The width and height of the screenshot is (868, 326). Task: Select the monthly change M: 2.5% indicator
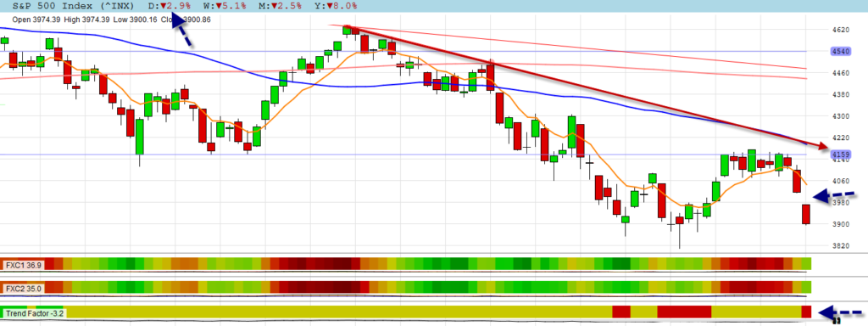tap(280, 6)
